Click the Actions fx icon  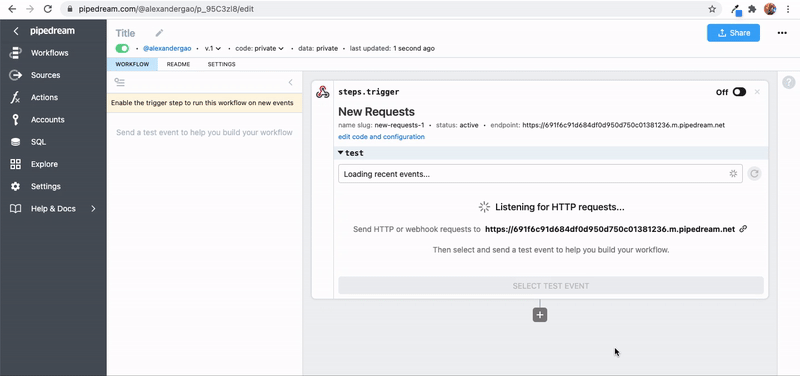click(x=16, y=97)
